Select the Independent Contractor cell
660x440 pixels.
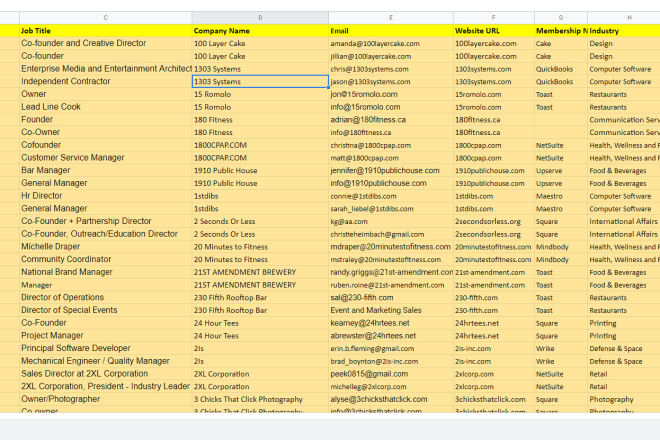pos(105,81)
